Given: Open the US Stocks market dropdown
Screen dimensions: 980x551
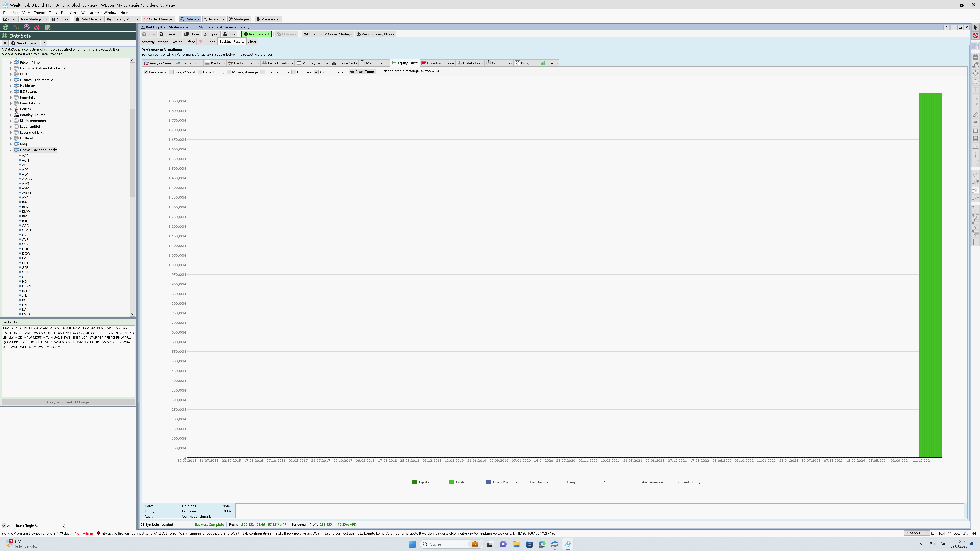Looking at the screenshot, I should point(916,533).
